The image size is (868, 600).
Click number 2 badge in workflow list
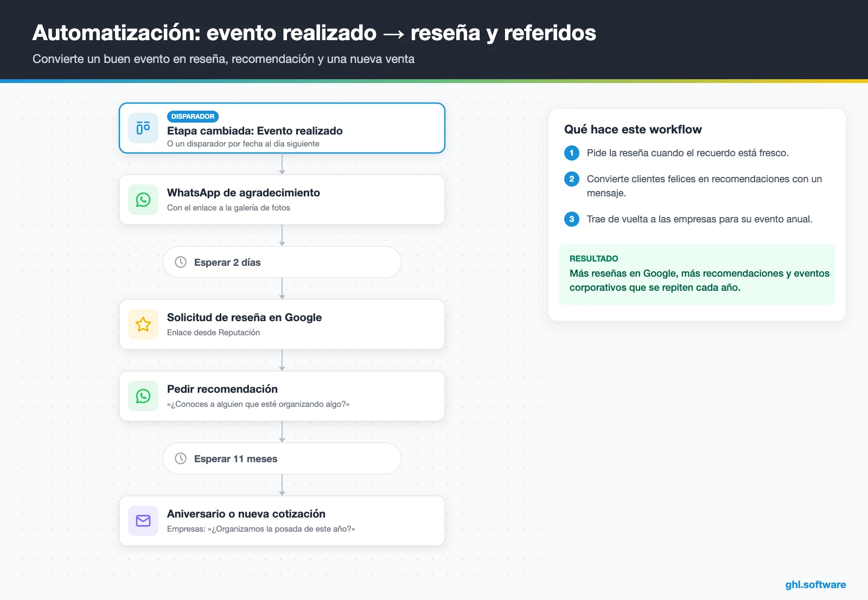coord(572,179)
